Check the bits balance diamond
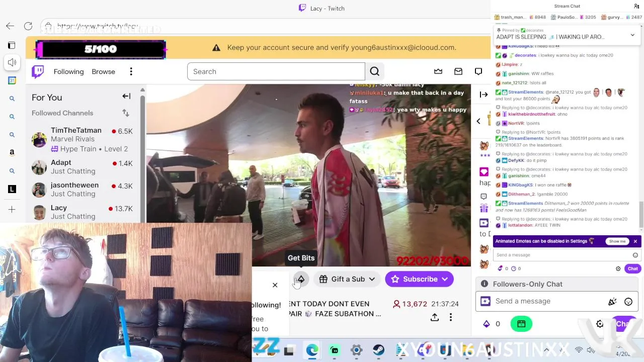The image size is (644, 362). coord(487,324)
